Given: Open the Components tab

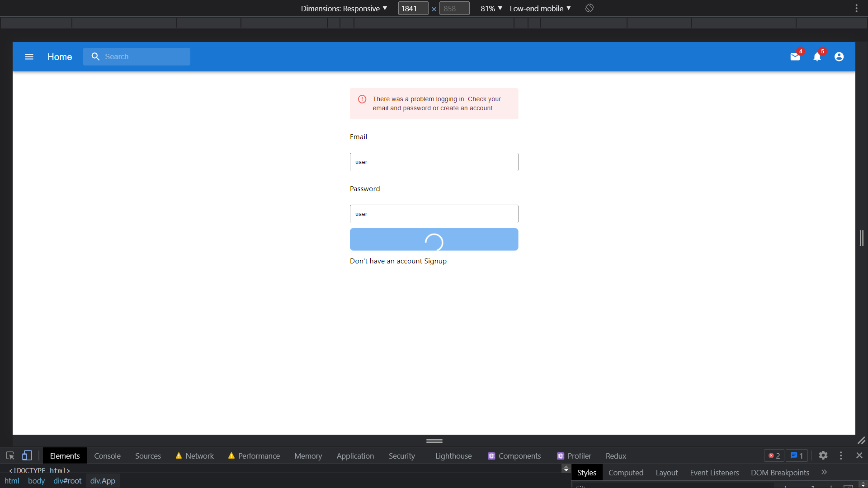Looking at the screenshot, I should point(519,455).
